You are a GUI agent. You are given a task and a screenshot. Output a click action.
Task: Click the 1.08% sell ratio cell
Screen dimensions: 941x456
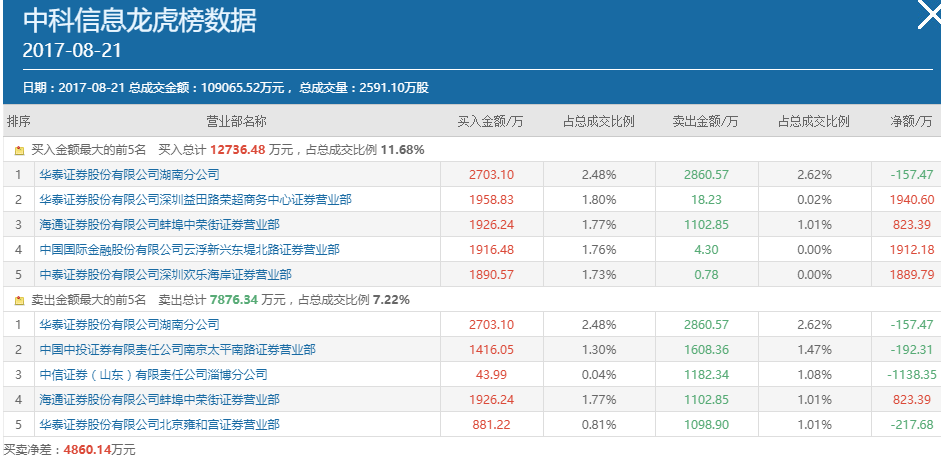tap(814, 375)
